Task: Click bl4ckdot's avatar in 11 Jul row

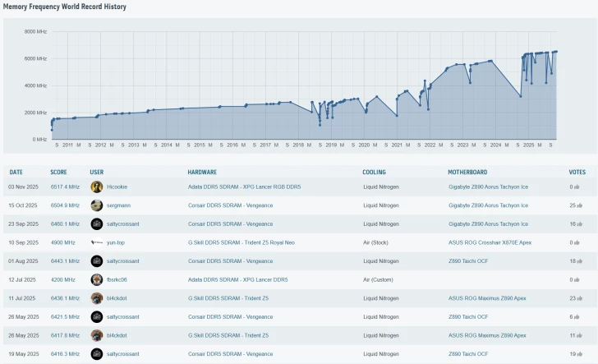Action: click(x=97, y=298)
